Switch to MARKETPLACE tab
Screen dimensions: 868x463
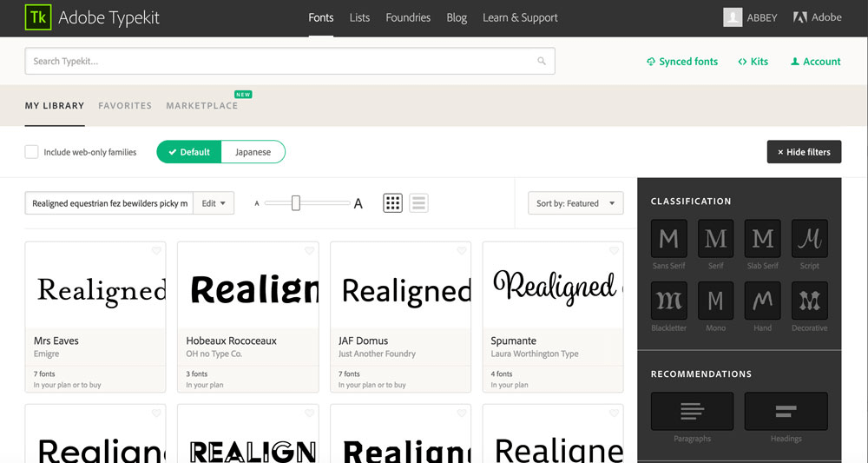point(202,105)
